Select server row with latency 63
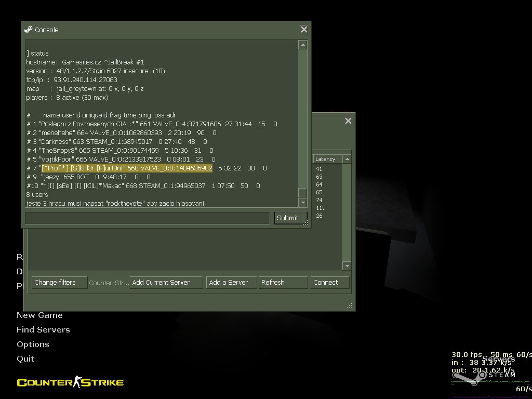 coord(319,177)
